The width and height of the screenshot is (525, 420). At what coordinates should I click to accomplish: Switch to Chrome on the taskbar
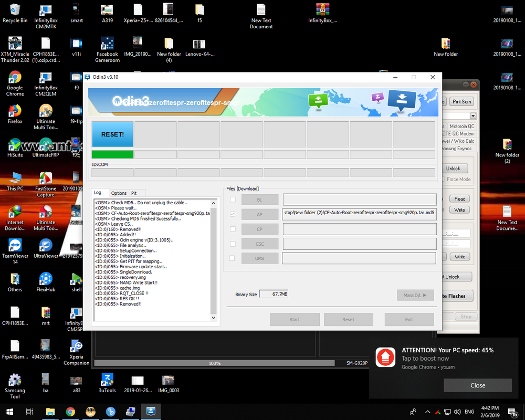70,412
